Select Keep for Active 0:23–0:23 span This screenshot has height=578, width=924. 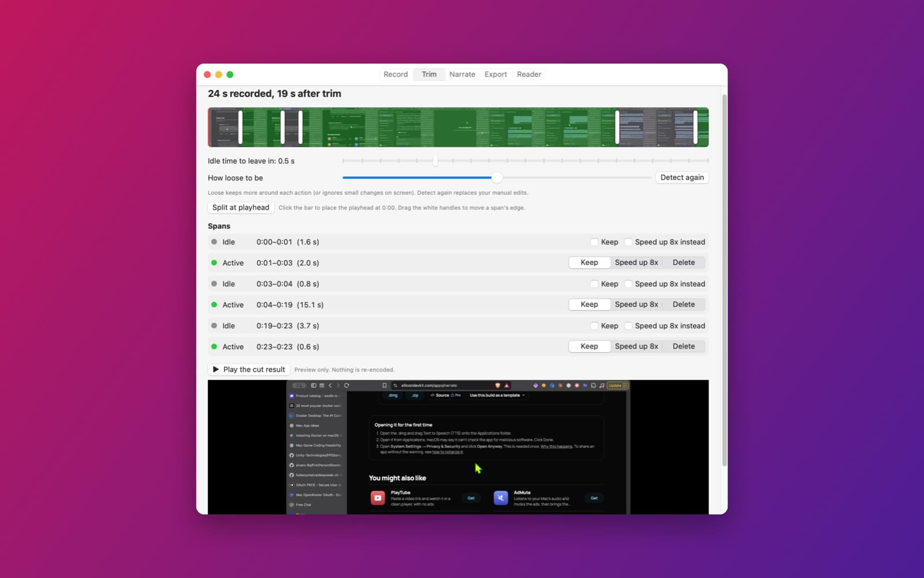pyautogui.click(x=589, y=346)
